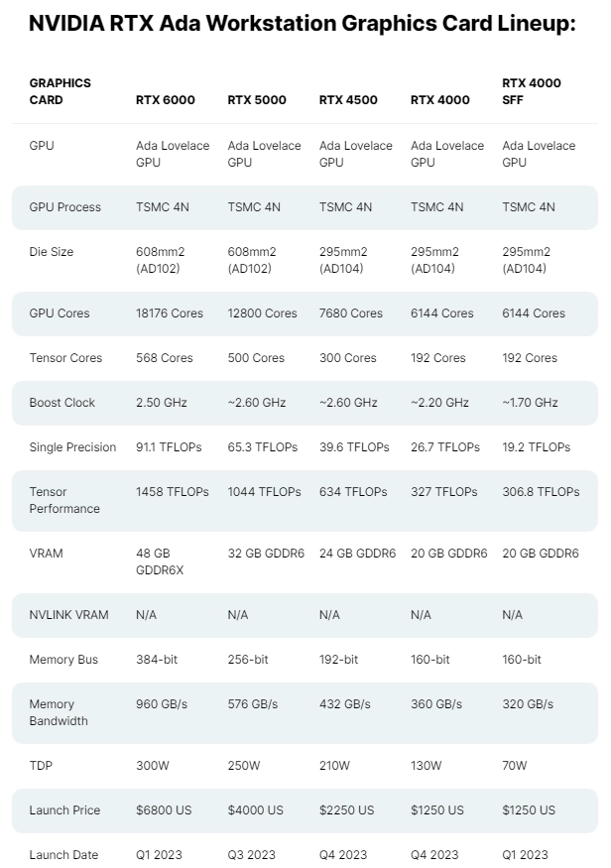Click the $6800 US launch price
Viewport: 611px width, 868px height.
(164, 810)
